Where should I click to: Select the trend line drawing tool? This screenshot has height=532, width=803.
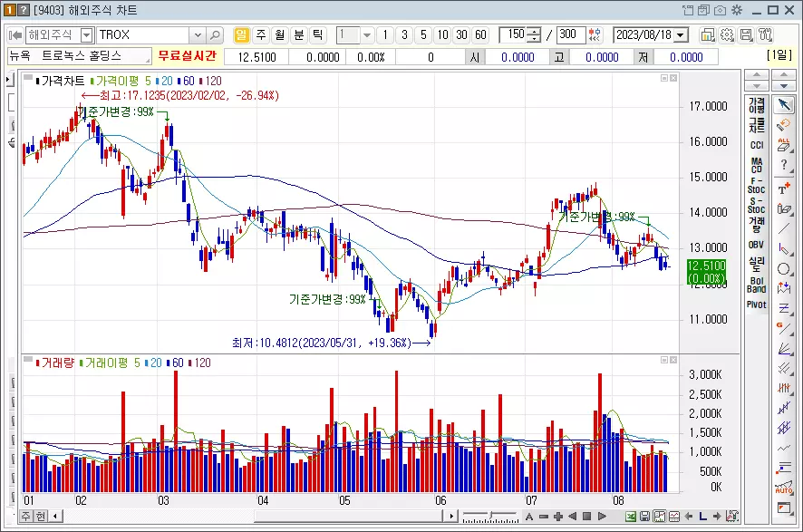(x=784, y=228)
